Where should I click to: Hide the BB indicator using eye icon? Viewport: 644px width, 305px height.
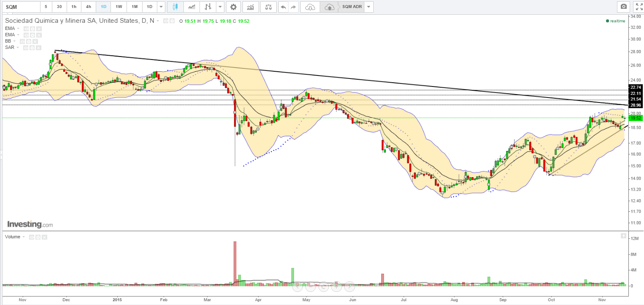point(22,41)
